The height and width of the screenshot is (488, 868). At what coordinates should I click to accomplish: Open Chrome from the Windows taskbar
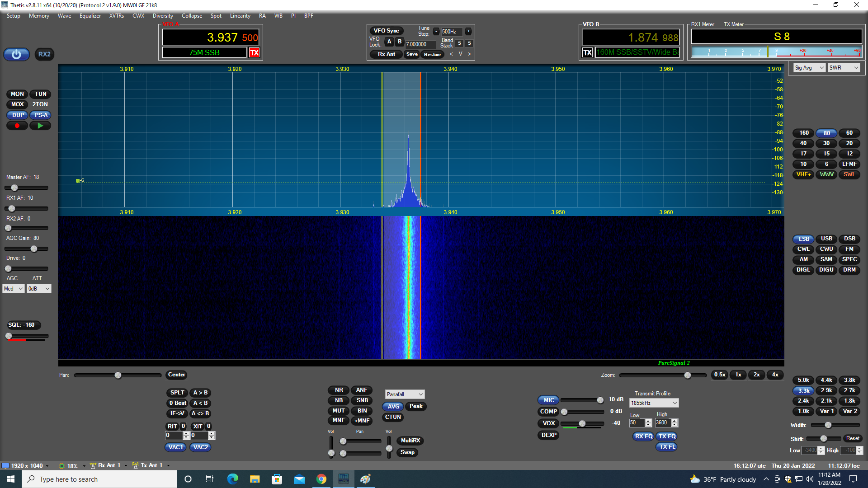(x=321, y=479)
